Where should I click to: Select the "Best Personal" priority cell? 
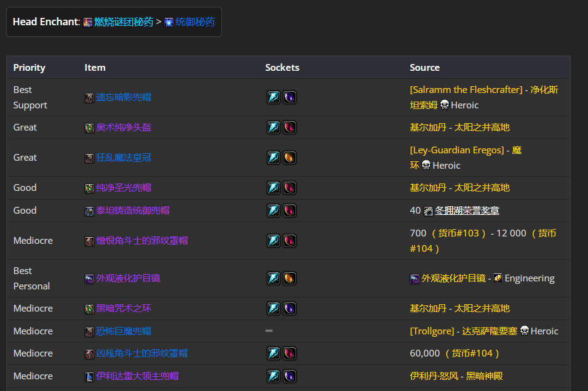31,278
